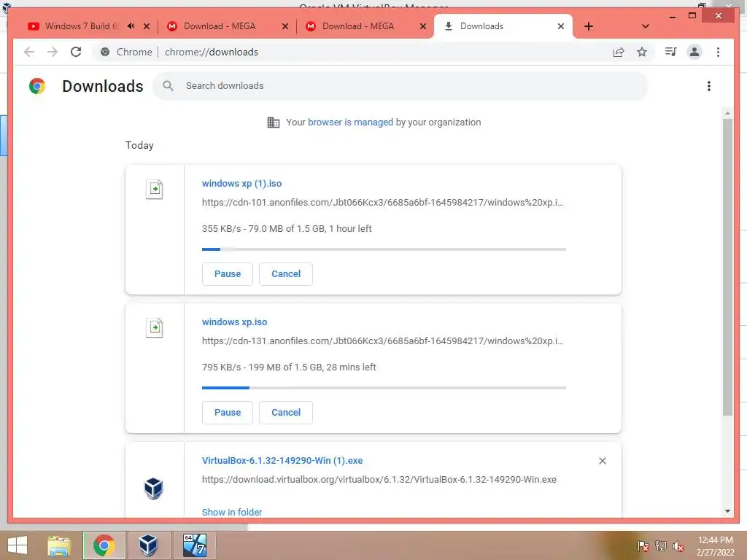Open Action Center flag in system tray
The image size is (747, 560).
[x=643, y=545]
